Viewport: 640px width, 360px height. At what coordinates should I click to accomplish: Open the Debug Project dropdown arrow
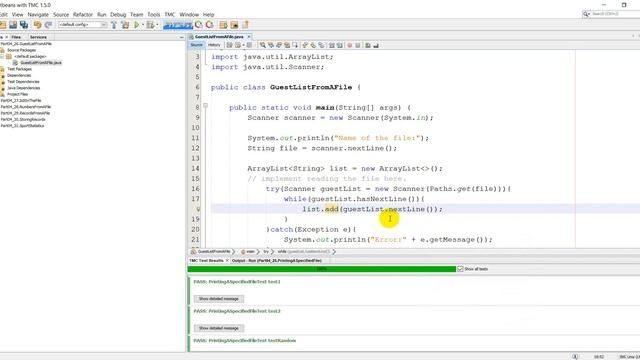(x=157, y=25)
